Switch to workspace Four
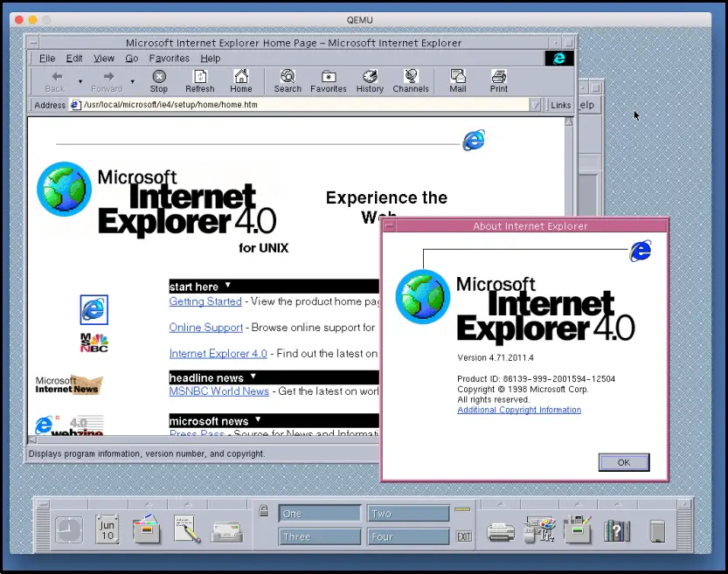This screenshot has height=574, width=728. point(409,537)
